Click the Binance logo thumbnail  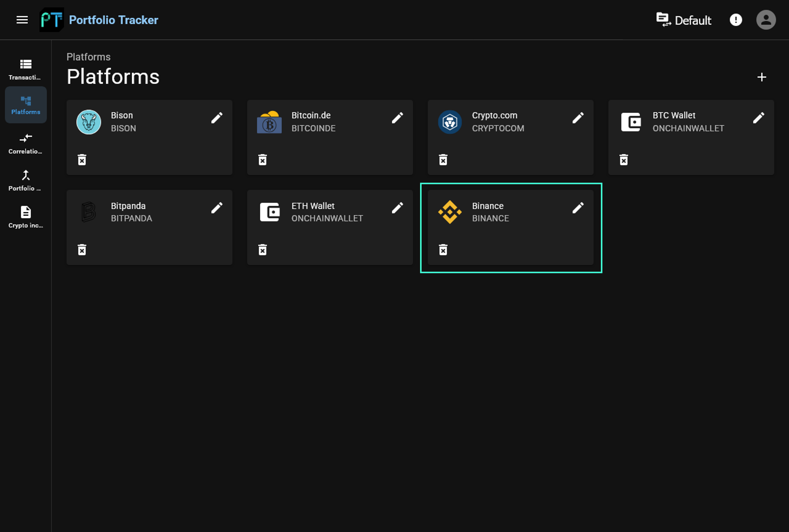click(450, 212)
